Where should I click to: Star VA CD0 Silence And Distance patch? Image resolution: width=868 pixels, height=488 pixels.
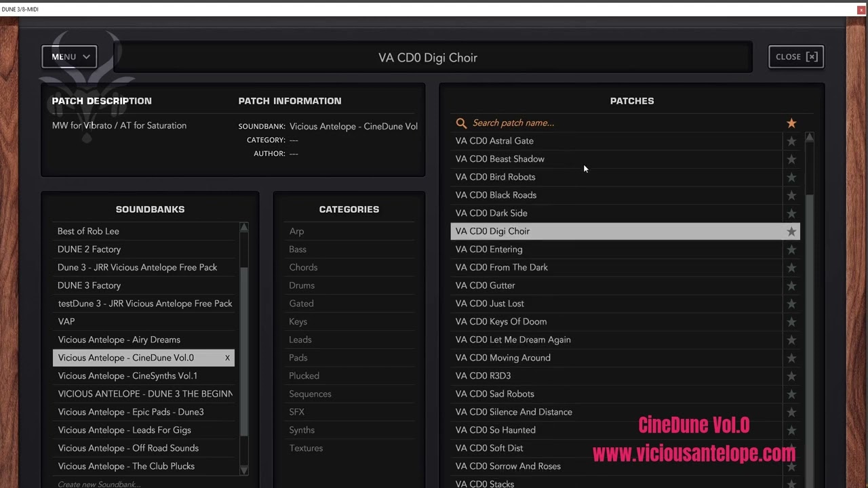(791, 412)
